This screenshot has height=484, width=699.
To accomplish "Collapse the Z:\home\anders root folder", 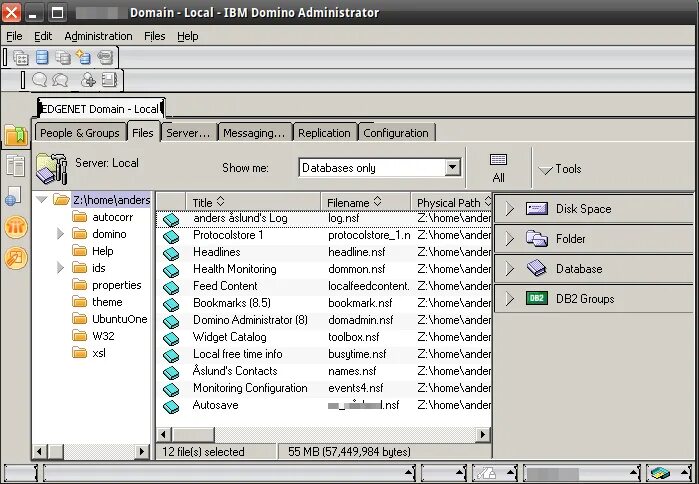I will [42, 200].
